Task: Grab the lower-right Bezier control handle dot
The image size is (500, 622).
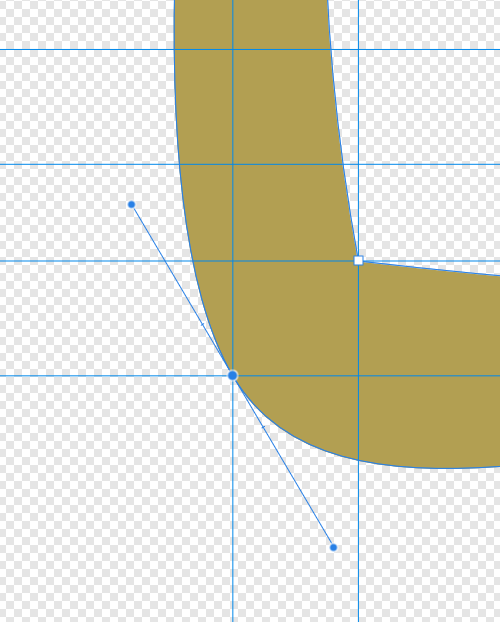Action: coord(333,547)
